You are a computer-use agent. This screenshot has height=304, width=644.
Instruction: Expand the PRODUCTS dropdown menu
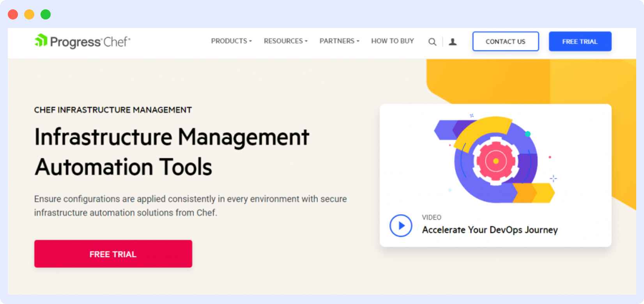pos(231,41)
